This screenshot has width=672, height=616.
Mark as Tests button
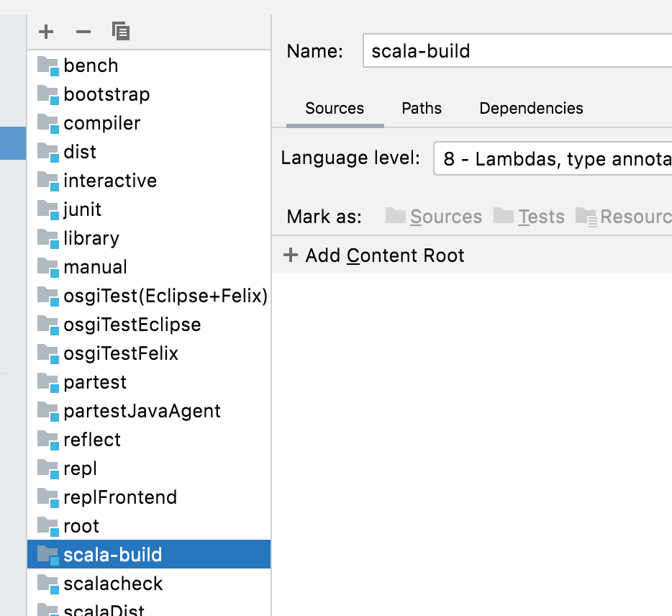530,217
